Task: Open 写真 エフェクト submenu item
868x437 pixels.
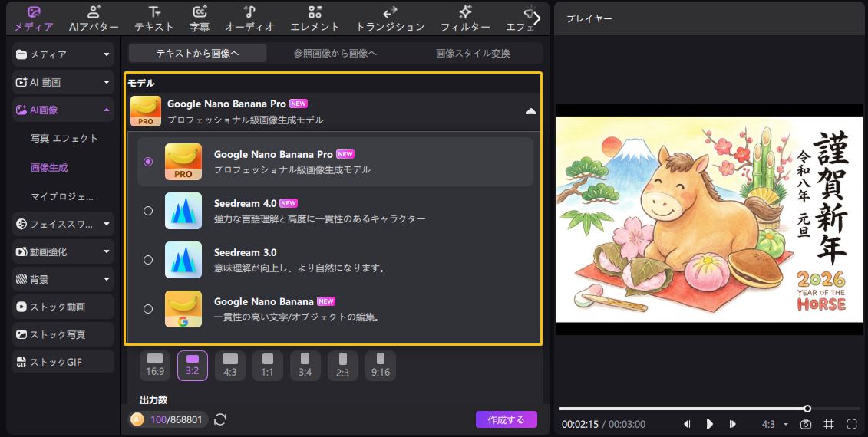Action: pos(64,138)
